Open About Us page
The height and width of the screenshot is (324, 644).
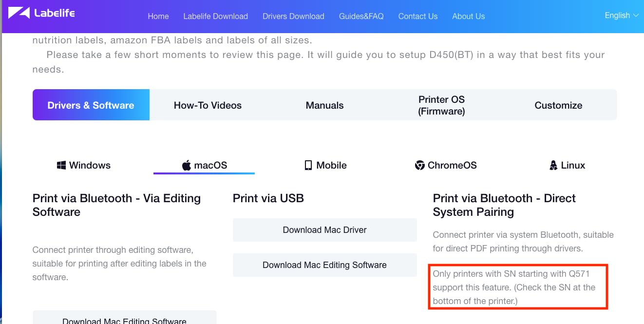(x=469, y=16)
